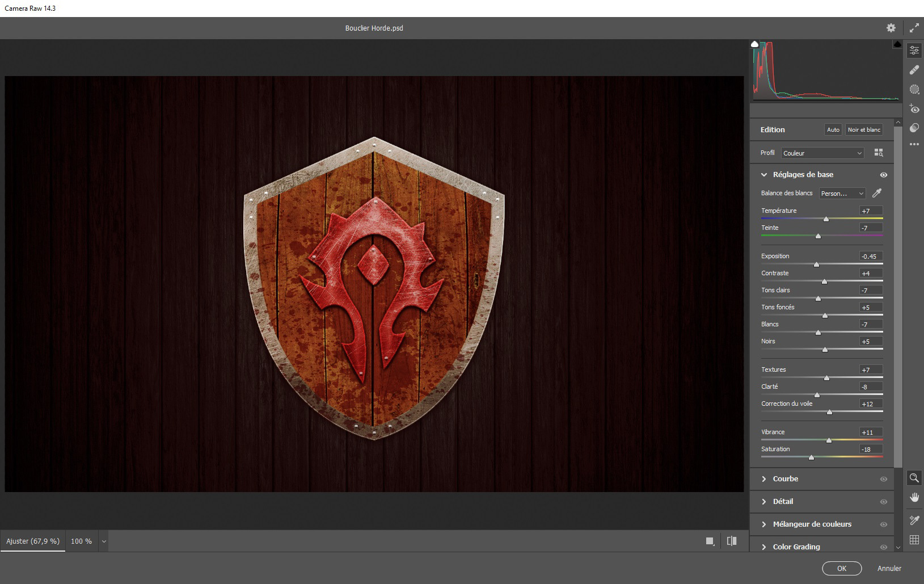The height and width of the screenshot is (584, 924).
Task: Toggle visibility eye for Color Grading
Action: [883, 547]
